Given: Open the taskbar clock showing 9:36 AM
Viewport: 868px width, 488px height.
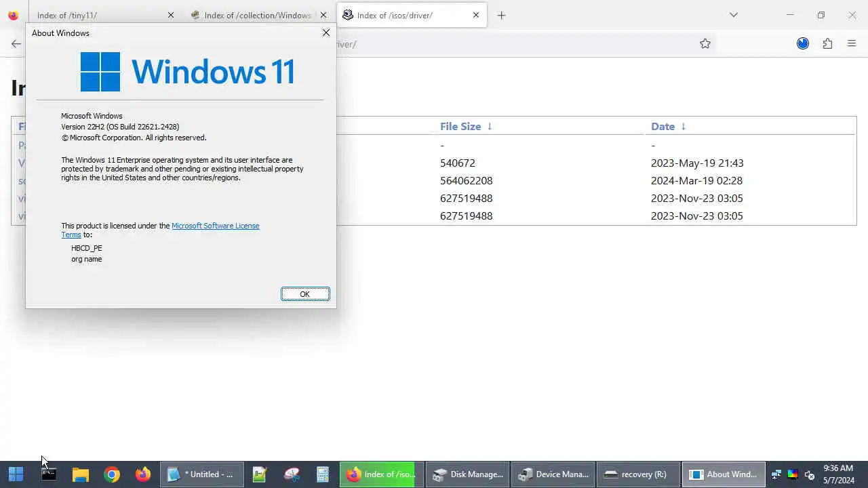Looking at the screenshot, I should [838, 474].
